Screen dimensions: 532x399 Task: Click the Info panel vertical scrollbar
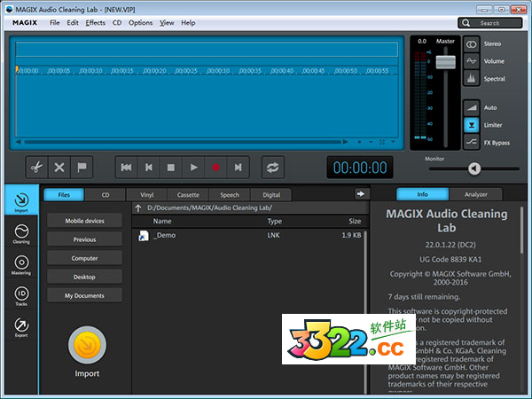(522, 230)
